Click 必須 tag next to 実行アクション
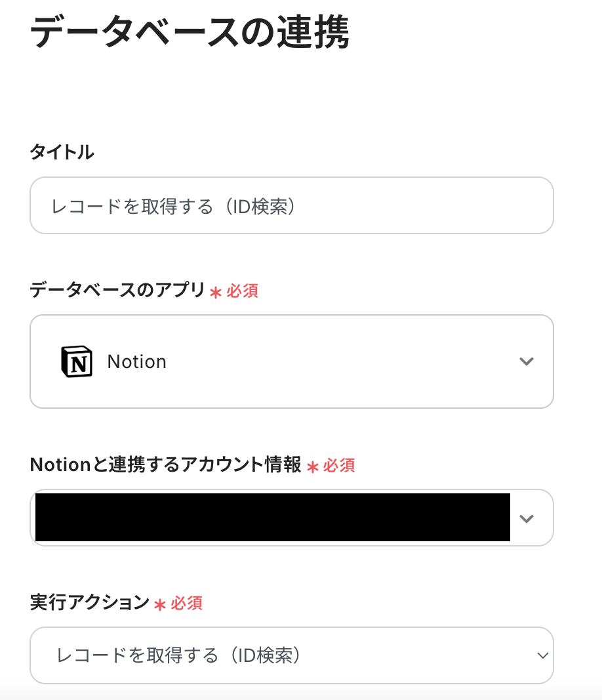 pos(187,603)
